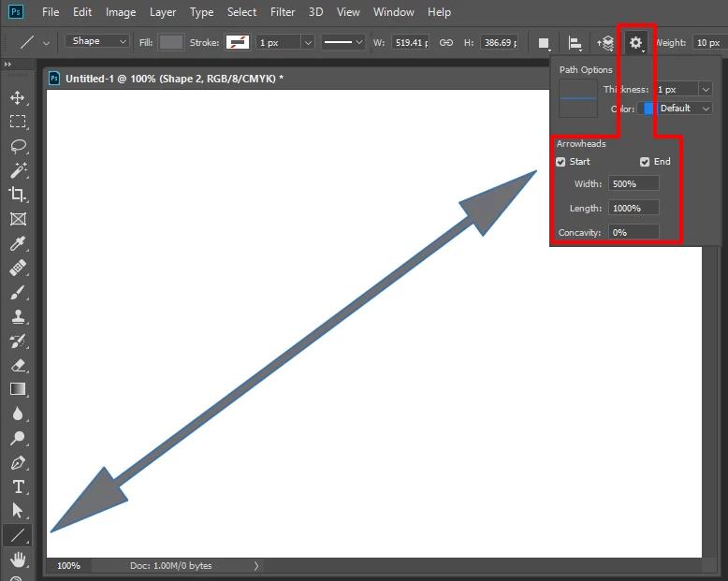Select the Hand tool
The width and height of the screenshot is (728, 581).
tap(18, 559)
